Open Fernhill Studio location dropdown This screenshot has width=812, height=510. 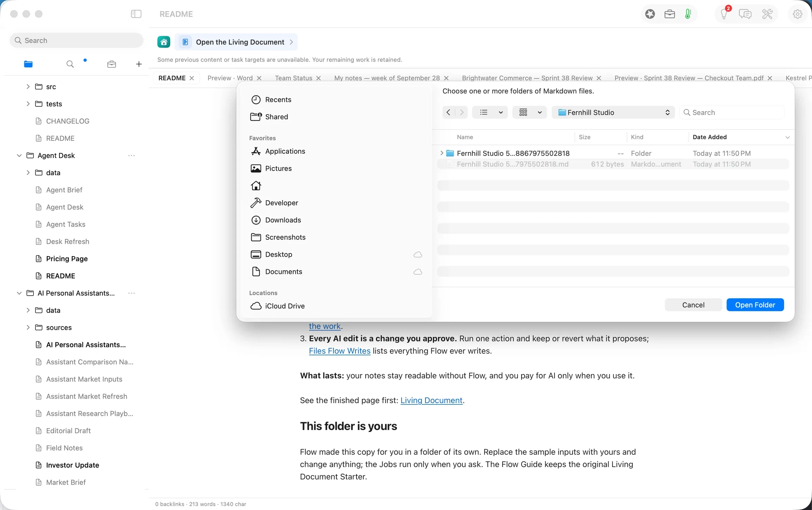pyautogui.click(x=613, y=112)
